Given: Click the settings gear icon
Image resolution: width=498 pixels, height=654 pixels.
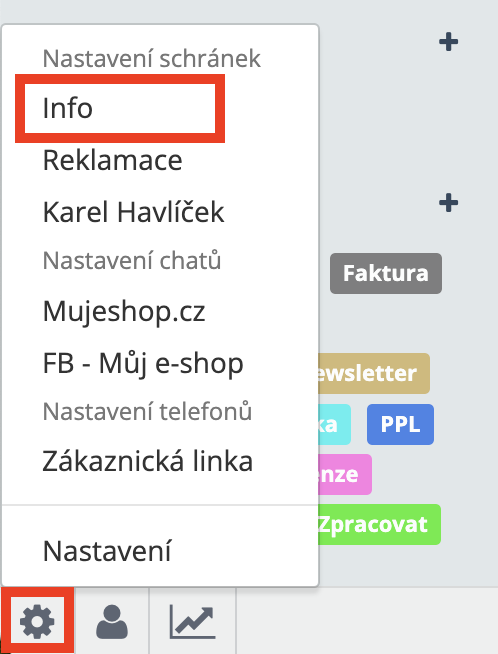Looking at the screenshot, I should (37, 622).
